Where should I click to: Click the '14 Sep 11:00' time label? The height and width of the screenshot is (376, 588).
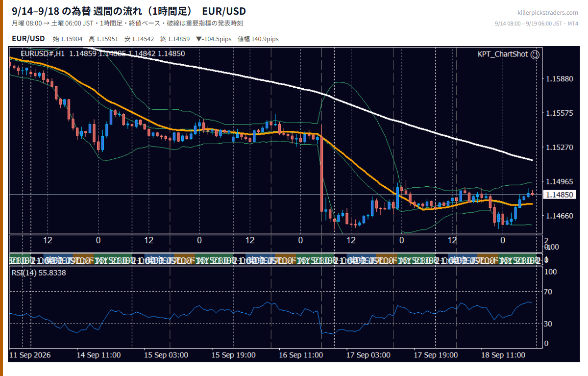[x=98, y=355]
